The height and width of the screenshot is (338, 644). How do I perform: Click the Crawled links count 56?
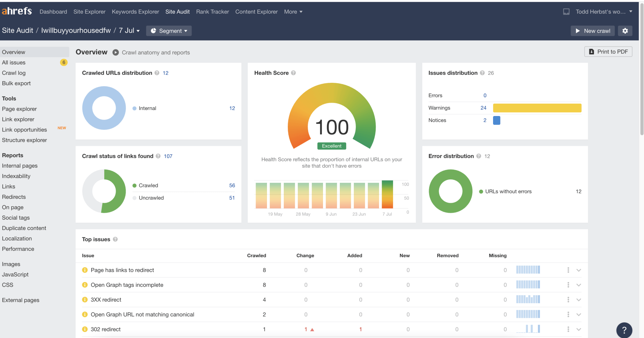click(x=232, y=185)
